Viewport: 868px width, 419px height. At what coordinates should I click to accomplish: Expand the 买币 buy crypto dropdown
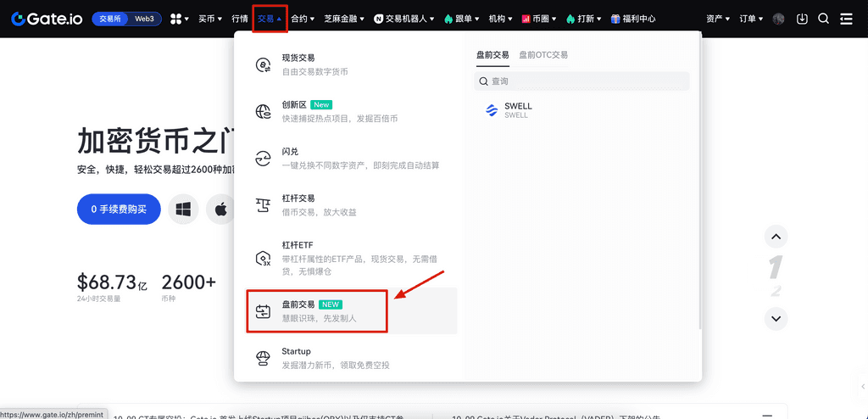(x=210, y=19)
